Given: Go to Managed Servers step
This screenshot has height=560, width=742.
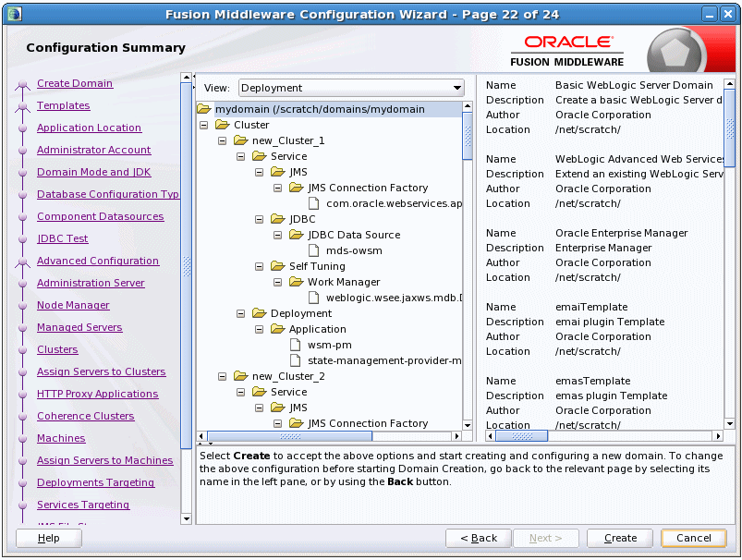Looking at the screenshot, I should pyautogui.click(x=79, y=327).
